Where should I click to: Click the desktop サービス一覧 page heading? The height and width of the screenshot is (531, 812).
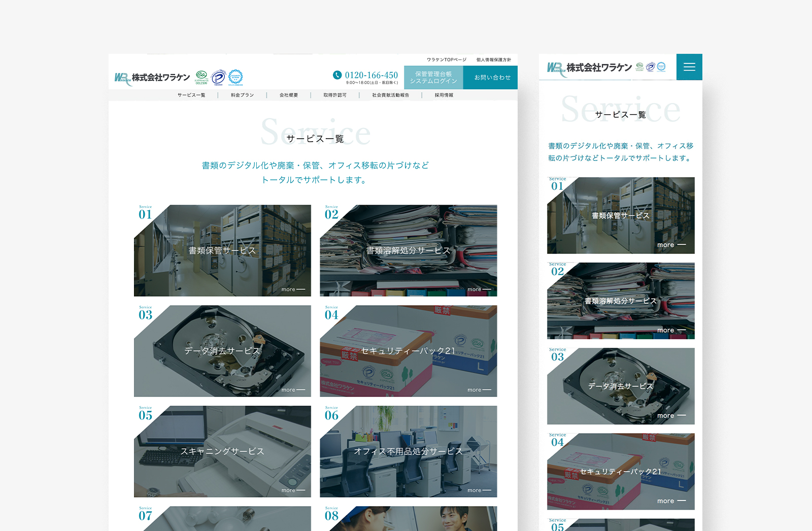pos(315,139)
